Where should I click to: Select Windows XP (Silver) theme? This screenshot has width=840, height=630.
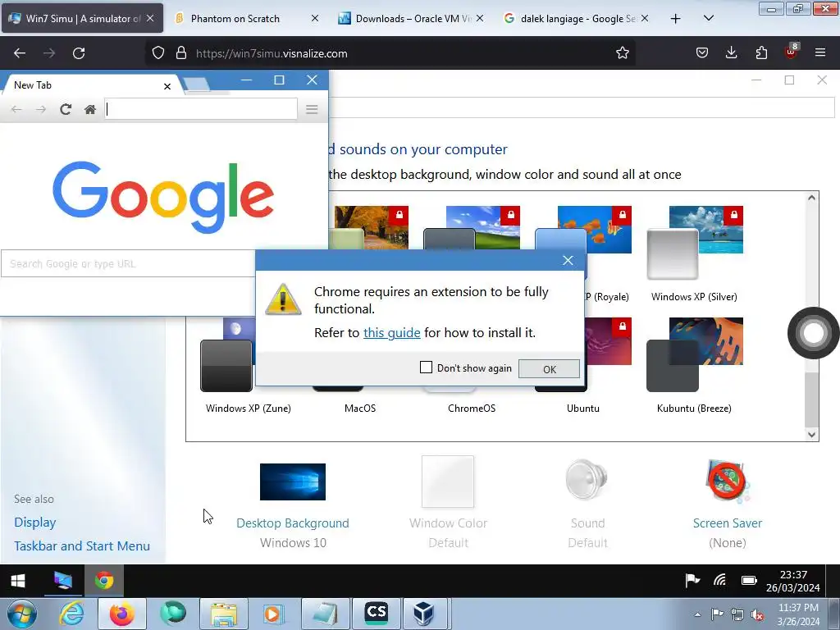694,254
